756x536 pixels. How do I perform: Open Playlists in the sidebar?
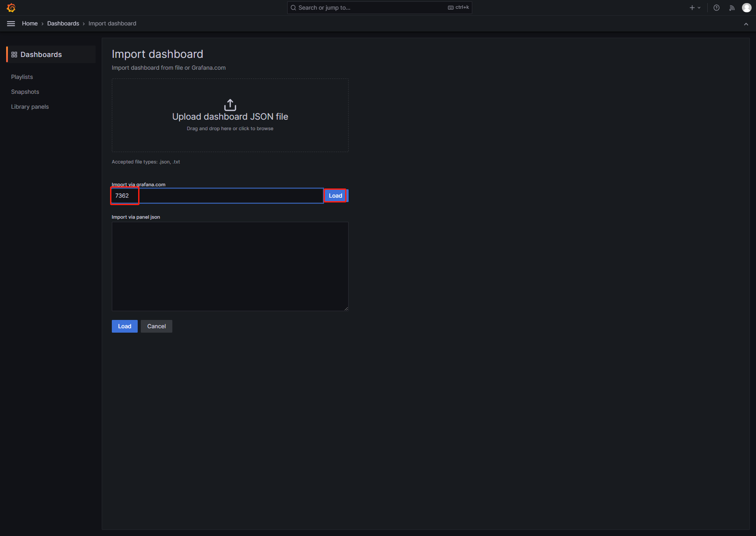(22, 77)
